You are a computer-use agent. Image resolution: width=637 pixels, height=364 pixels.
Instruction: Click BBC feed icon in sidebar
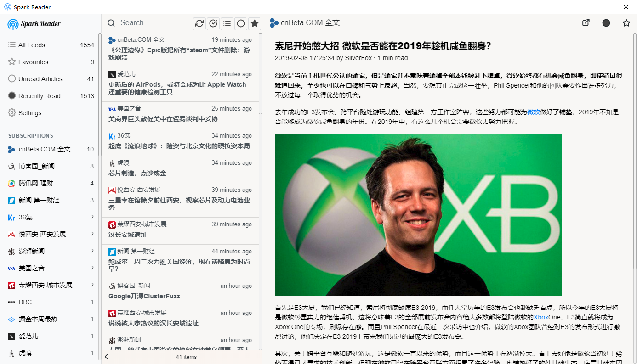tap(11, 302)
